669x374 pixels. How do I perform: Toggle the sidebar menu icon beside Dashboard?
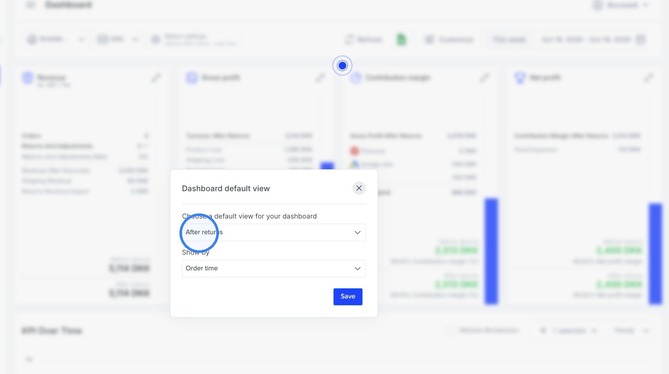30,5
